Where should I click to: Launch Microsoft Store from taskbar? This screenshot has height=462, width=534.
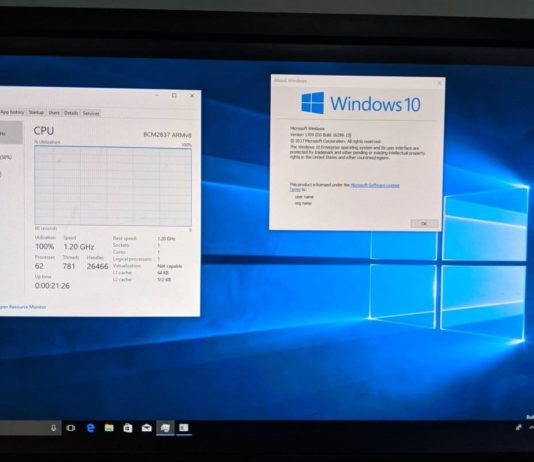[x=128, y=428]
